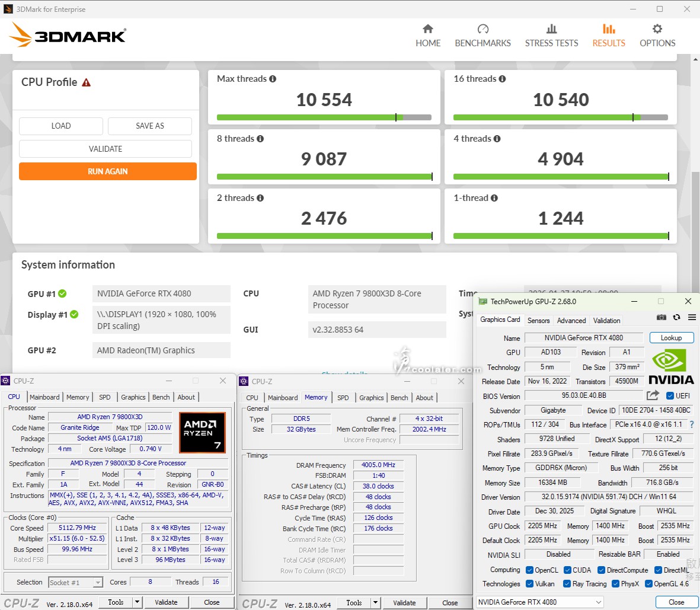Go to STRESS TESTS bar chart icon
The height and width of the screenshot is (610, 700).
click(x=551, y=29)
